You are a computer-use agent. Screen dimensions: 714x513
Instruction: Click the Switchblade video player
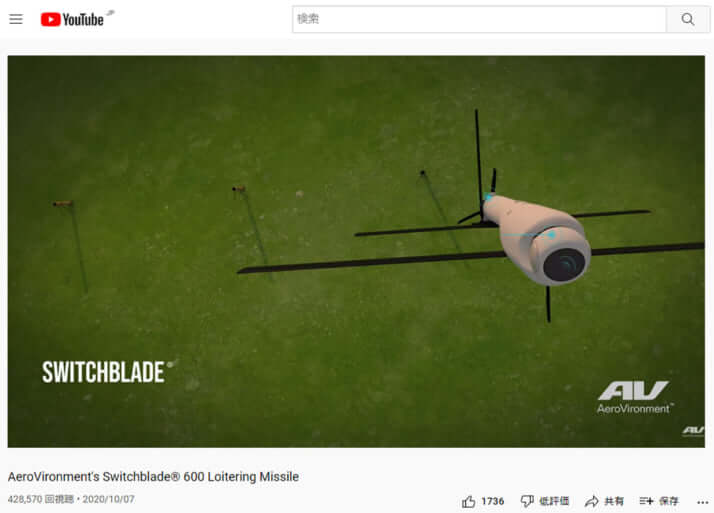coord(356,251)
